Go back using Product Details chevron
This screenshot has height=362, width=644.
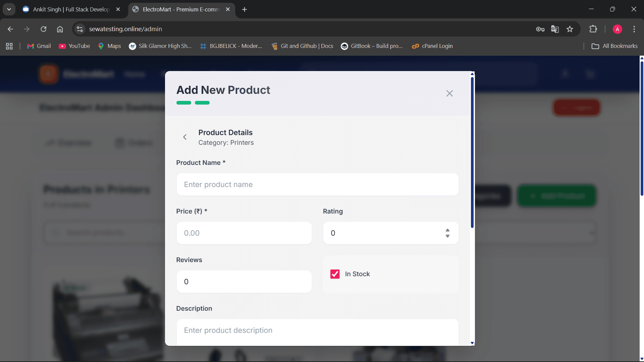185,137
